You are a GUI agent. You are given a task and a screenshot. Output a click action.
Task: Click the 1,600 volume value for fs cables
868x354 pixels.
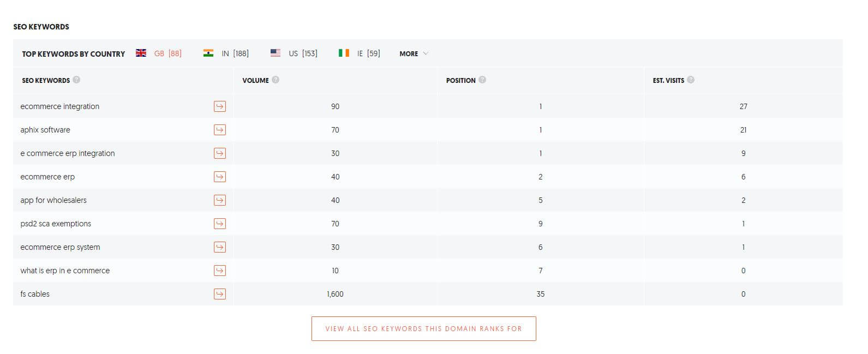335,294
